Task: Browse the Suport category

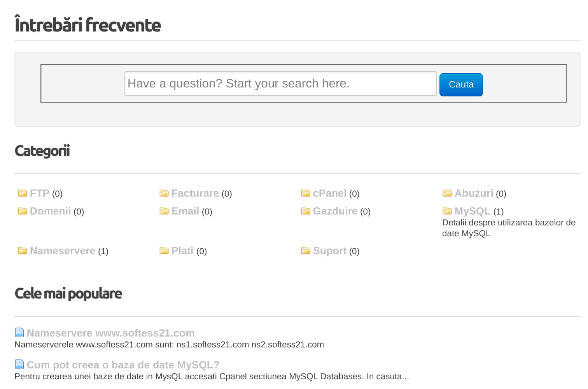Action: 330,251
